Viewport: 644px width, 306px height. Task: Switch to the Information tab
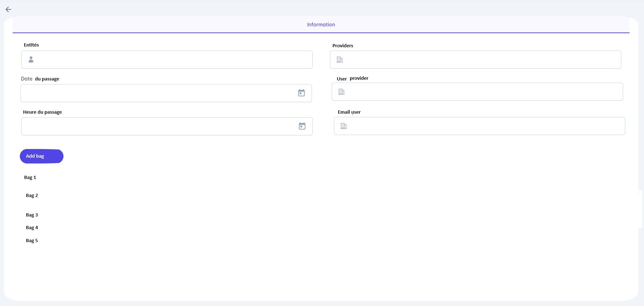[x=321, y=25]
